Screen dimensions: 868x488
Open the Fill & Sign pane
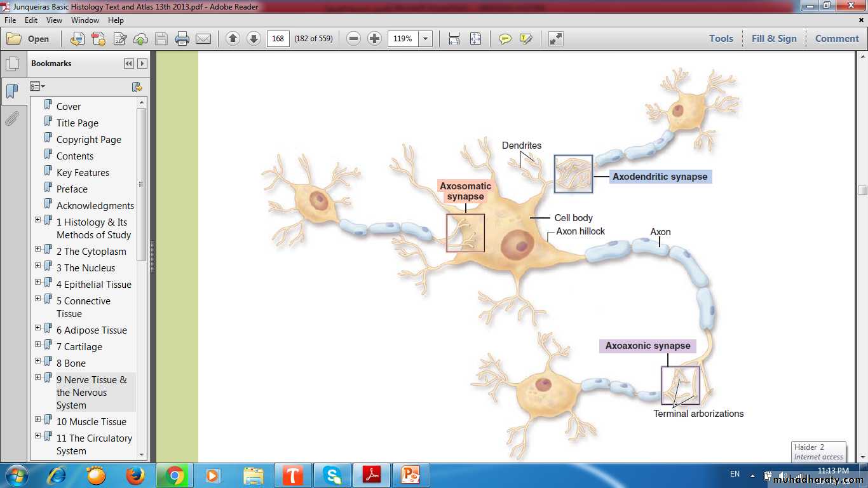click(x=773, y=39)
